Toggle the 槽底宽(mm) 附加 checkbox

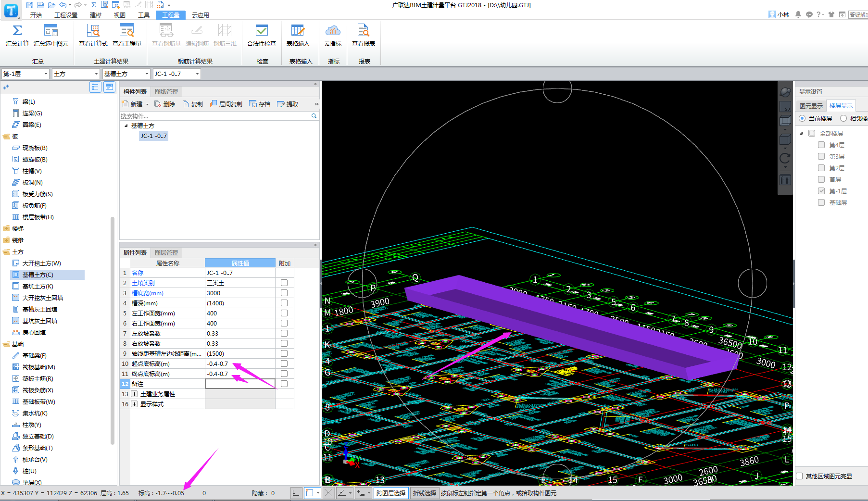coord(284,293)
